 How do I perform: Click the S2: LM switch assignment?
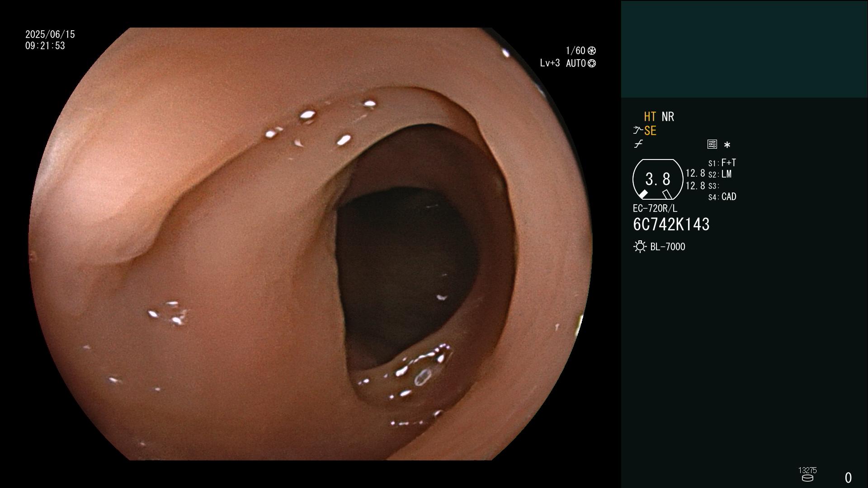pyautogui.click(x=720, y=174)
